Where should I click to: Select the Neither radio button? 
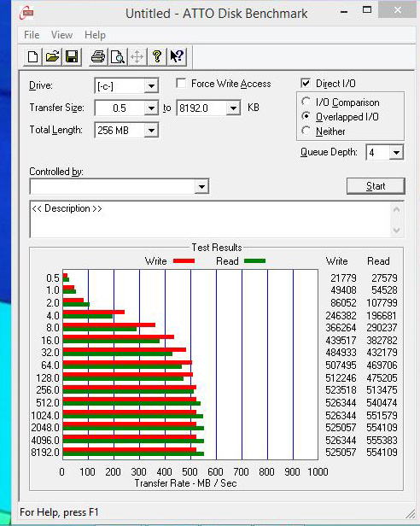click(306, 131)
